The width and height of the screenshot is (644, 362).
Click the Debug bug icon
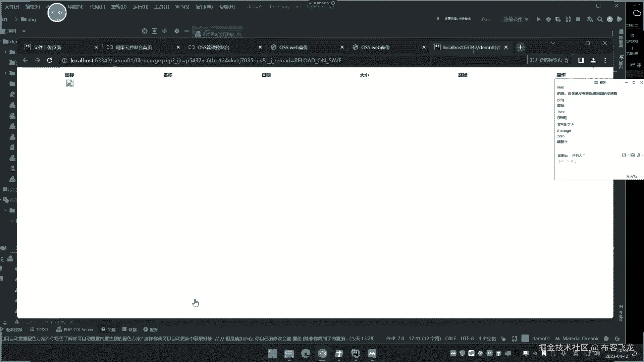point(548,19)
